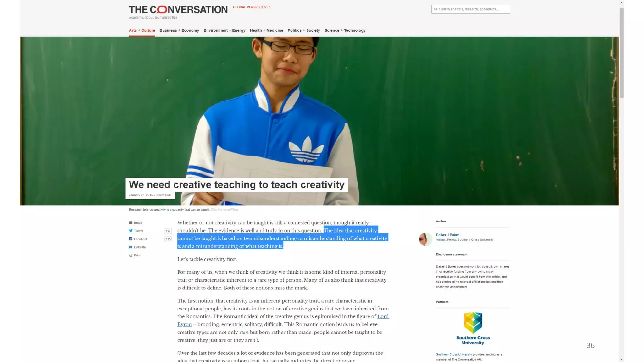Select Health + Medicine section

[x=266, y=30]
